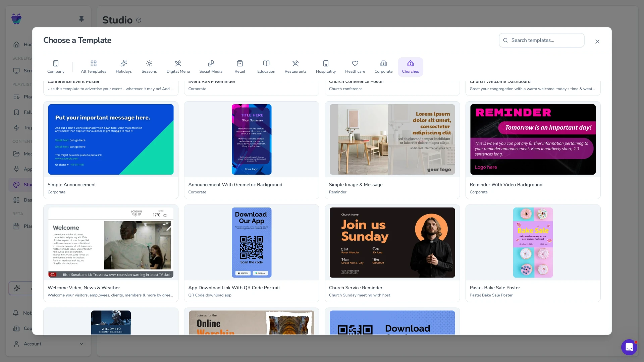Click 'QR Code download app' description

pyautogui.click(x=210, y=295)
